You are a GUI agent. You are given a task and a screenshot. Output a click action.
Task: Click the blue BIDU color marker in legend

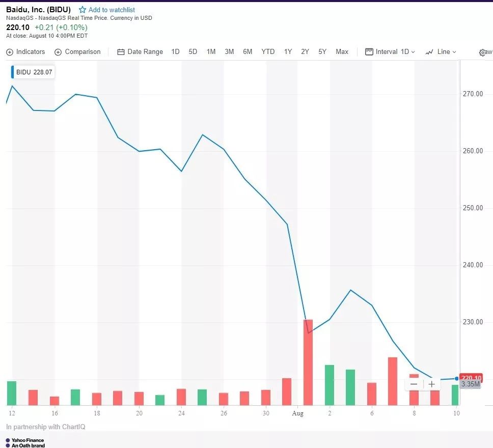(x=12, y=72)
